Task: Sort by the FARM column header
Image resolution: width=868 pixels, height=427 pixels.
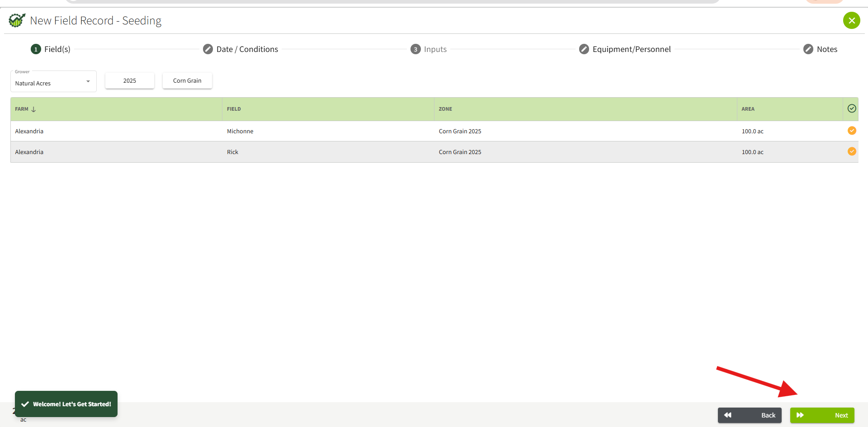Action: (x=116, y=109)
